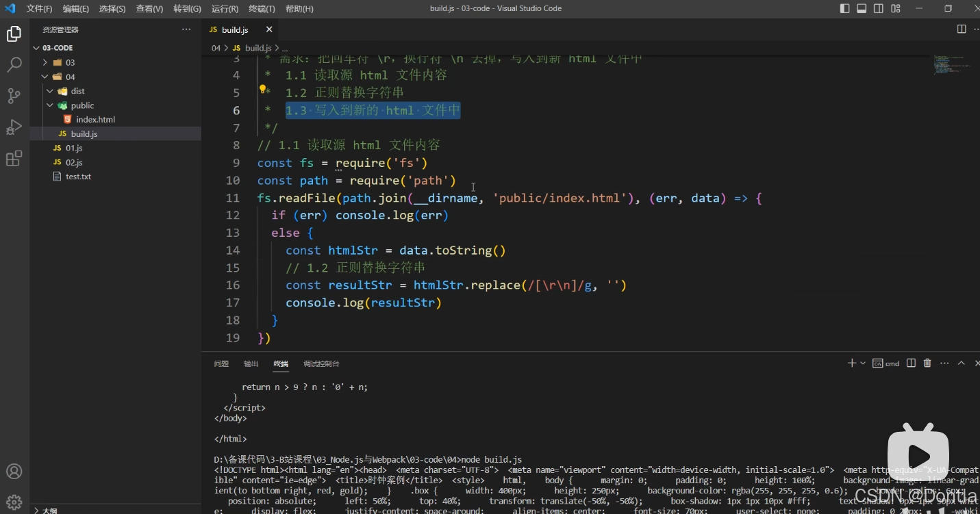Maximize terminal panel with up chevron
Screen dimensions: 980x514
(961, 363)
